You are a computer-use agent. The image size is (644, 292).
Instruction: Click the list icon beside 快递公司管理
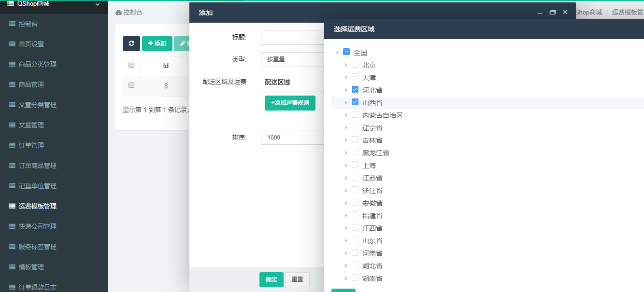pyautogui.click(x=12, y=226)
